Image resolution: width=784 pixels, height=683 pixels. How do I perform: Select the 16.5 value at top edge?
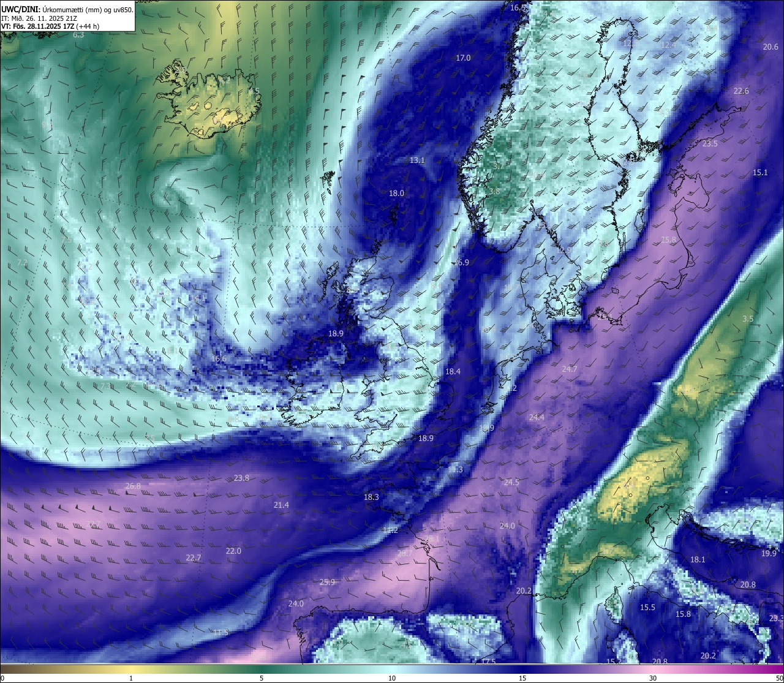click(518, 7)
